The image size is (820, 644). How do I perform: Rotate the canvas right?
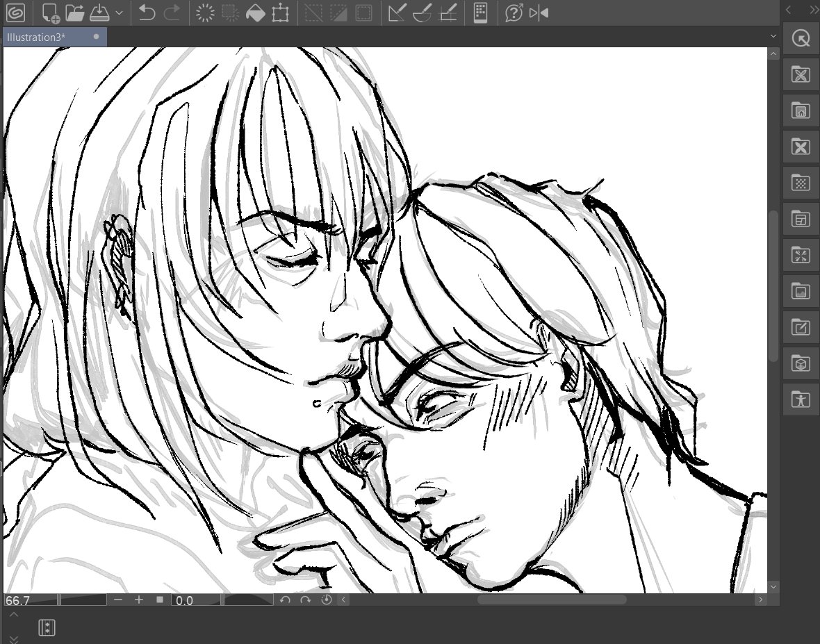tap(305, 600)
